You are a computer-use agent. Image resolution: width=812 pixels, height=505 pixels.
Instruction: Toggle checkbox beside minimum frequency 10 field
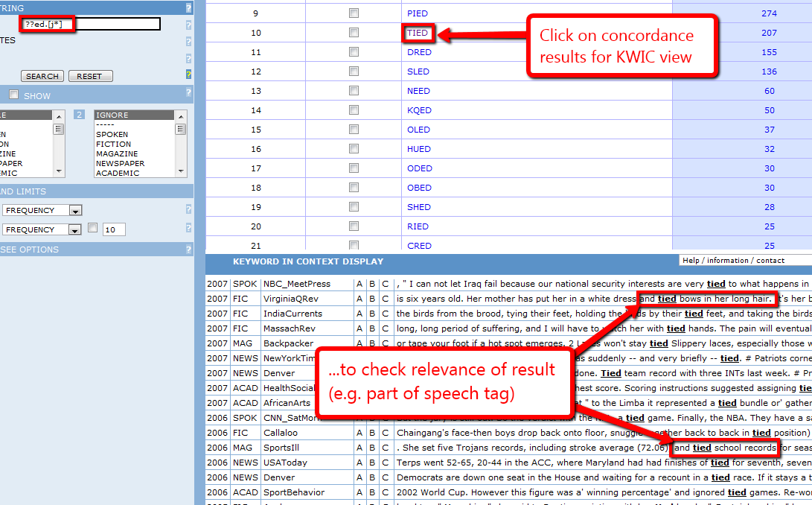coord(93,228)
